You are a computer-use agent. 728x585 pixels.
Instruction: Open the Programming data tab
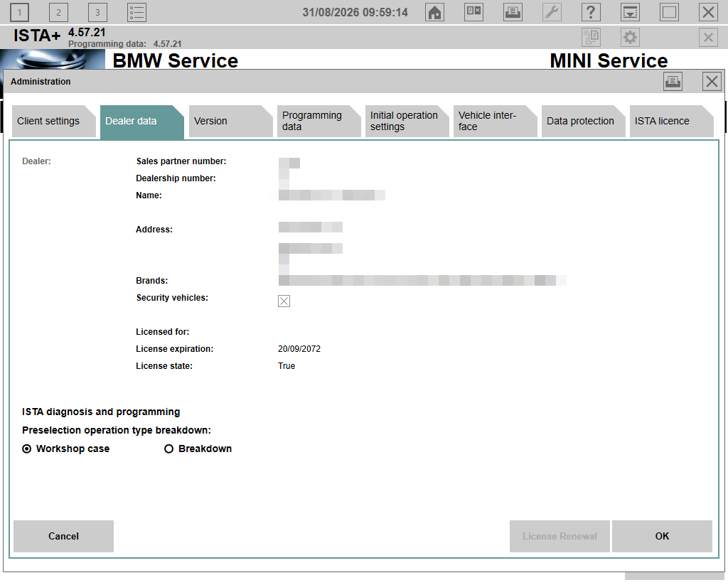318,121
